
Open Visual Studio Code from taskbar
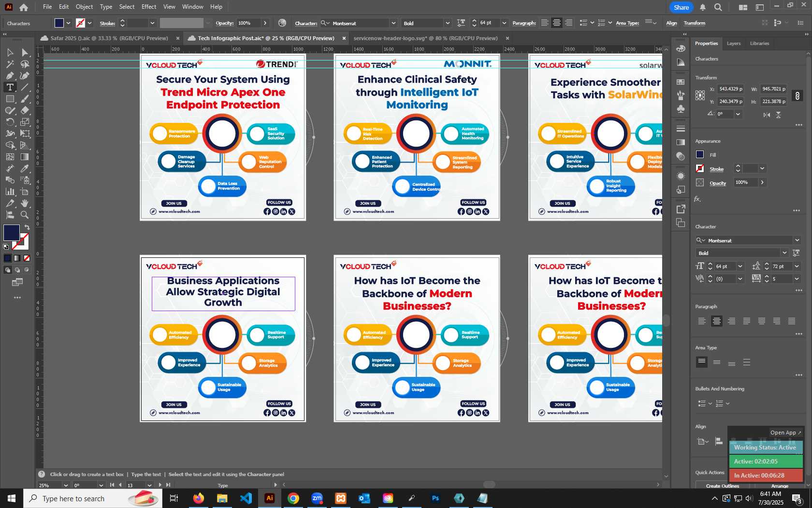(246, 498)
